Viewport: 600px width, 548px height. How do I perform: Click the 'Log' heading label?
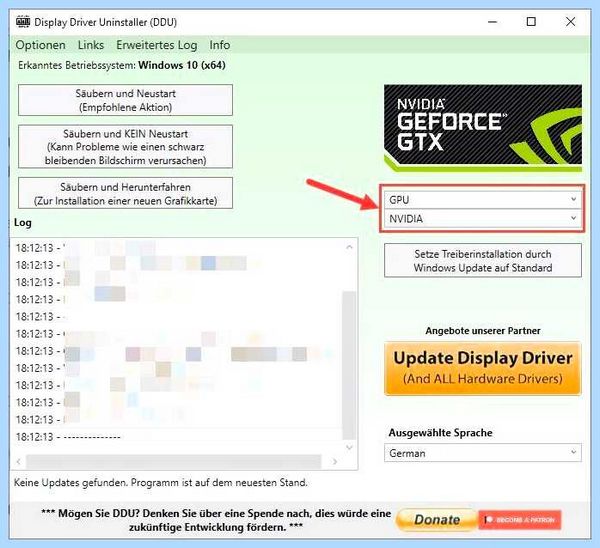(23, 222)
